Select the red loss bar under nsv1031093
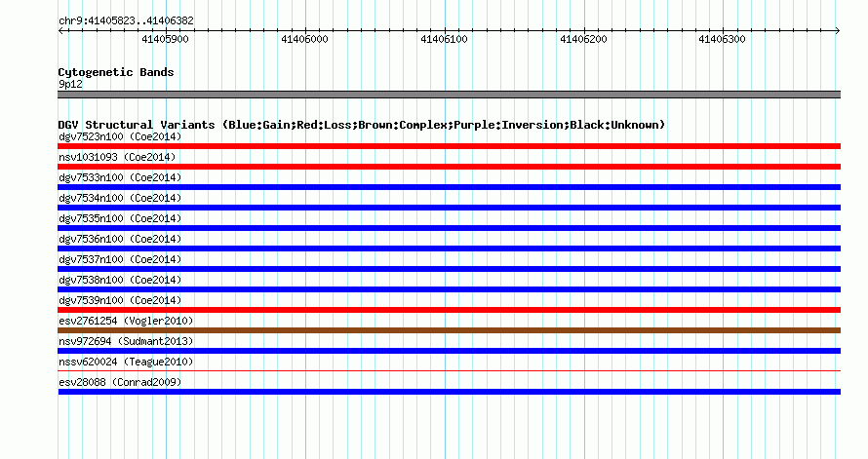 click(449, 167)
